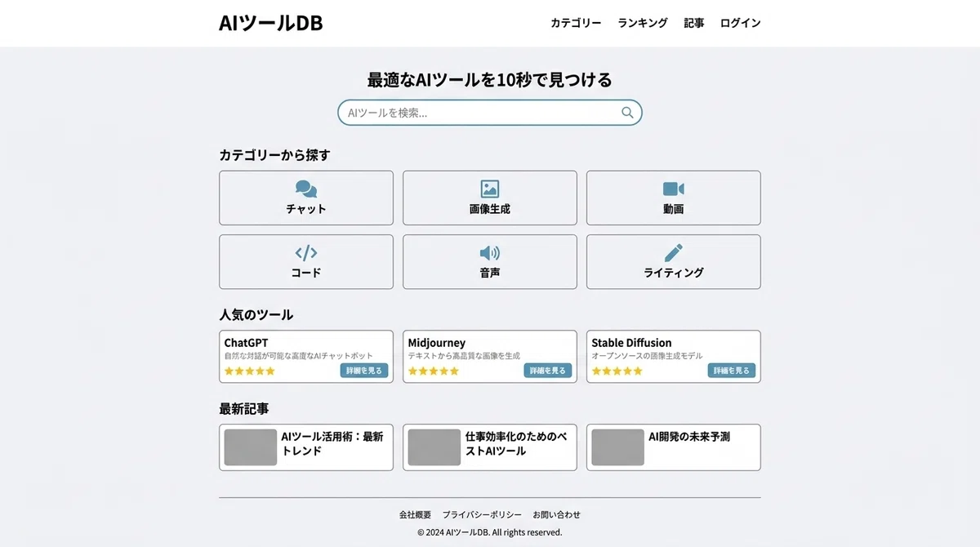Click the Midjourney star rating
Screen dimensions: 980x547
coord(434,371)
